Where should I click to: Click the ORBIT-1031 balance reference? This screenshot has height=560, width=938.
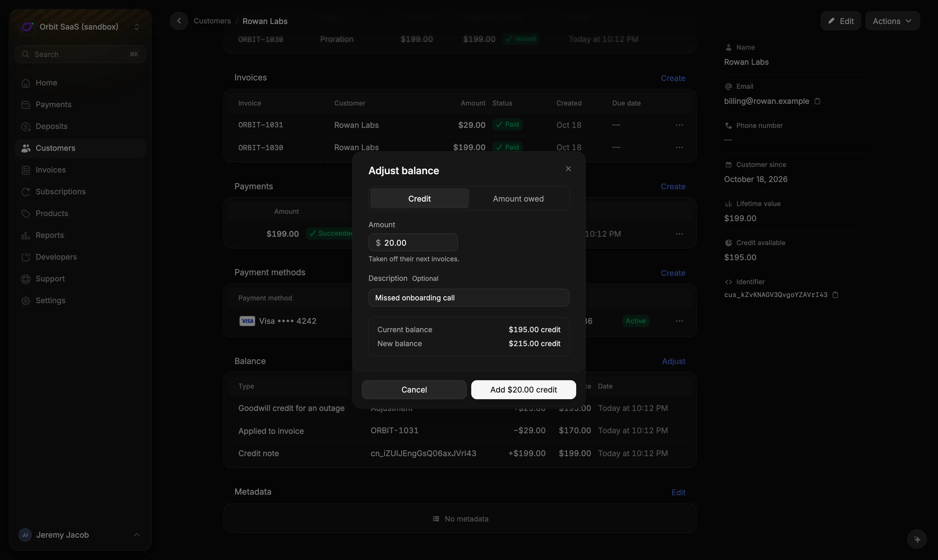coord(394,430)
